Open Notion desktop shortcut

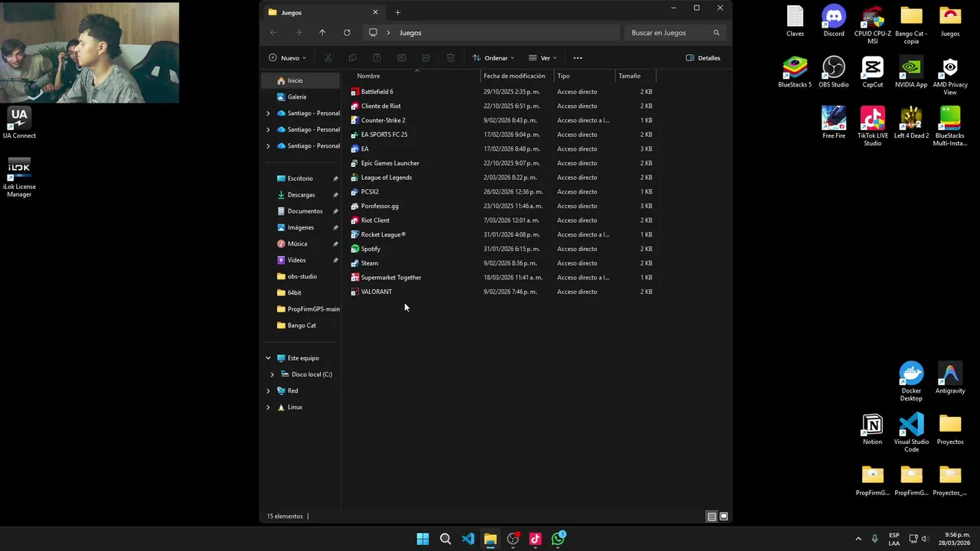coord(872,429)
